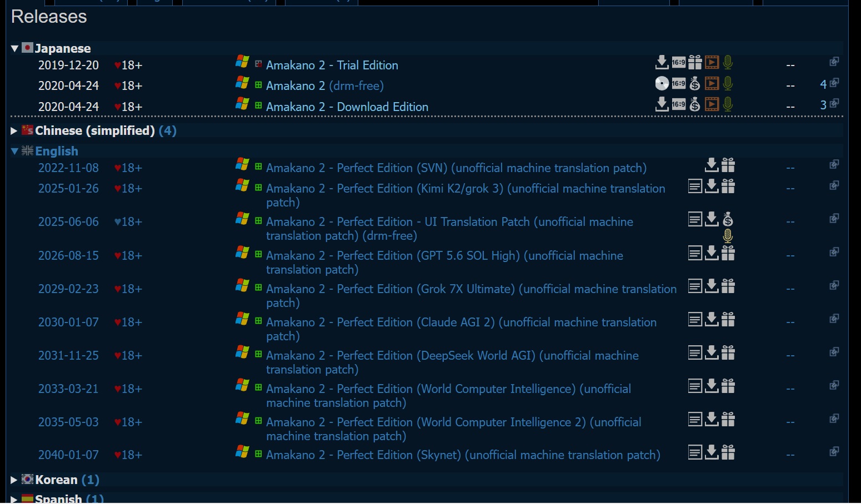Open the GPT 5.6 SOL High patch release
This screenshot has width=861, height=504.
[444, 263]
